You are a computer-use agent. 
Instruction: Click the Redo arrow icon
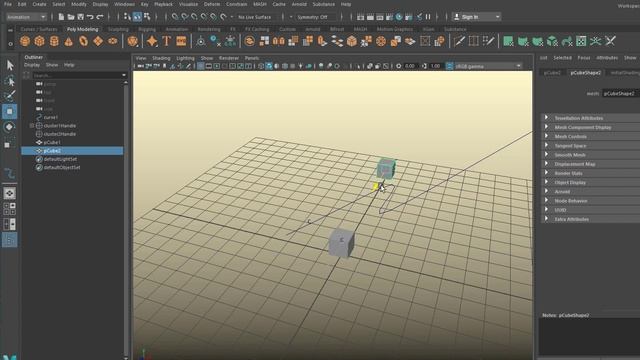click(100, 17)
